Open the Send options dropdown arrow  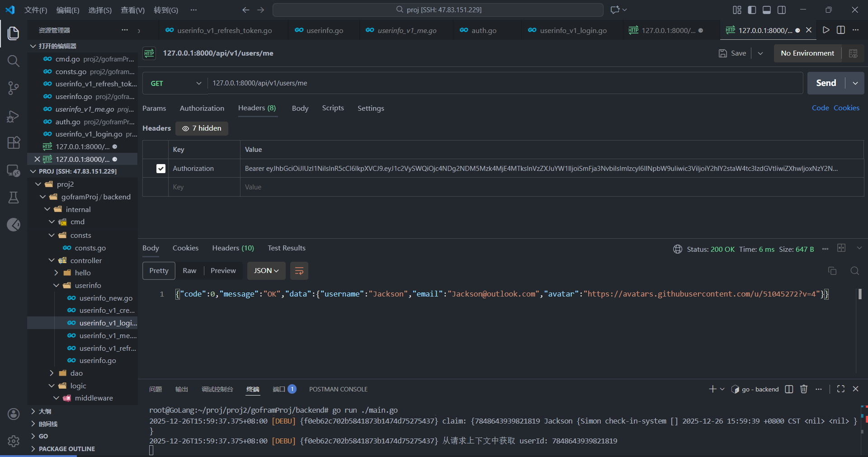point(855,83)
